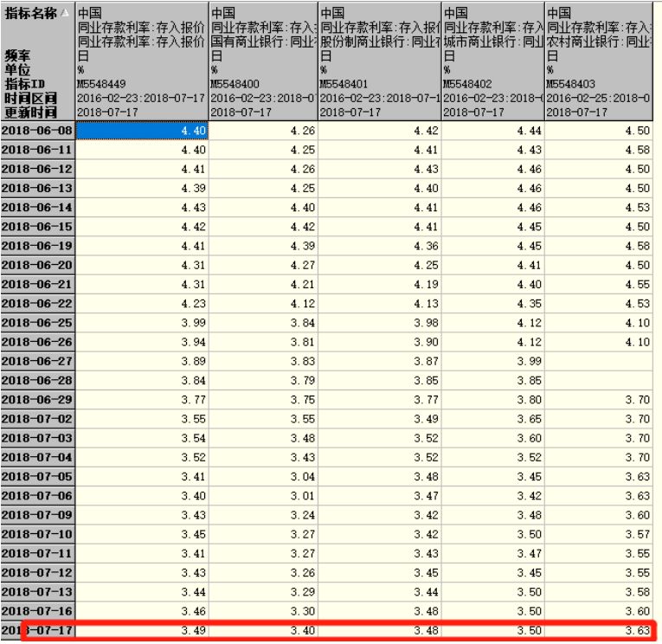Screen dimensions: 662x644
Task: Select row header 2018-07-06
Action: (x=37, y=496)
